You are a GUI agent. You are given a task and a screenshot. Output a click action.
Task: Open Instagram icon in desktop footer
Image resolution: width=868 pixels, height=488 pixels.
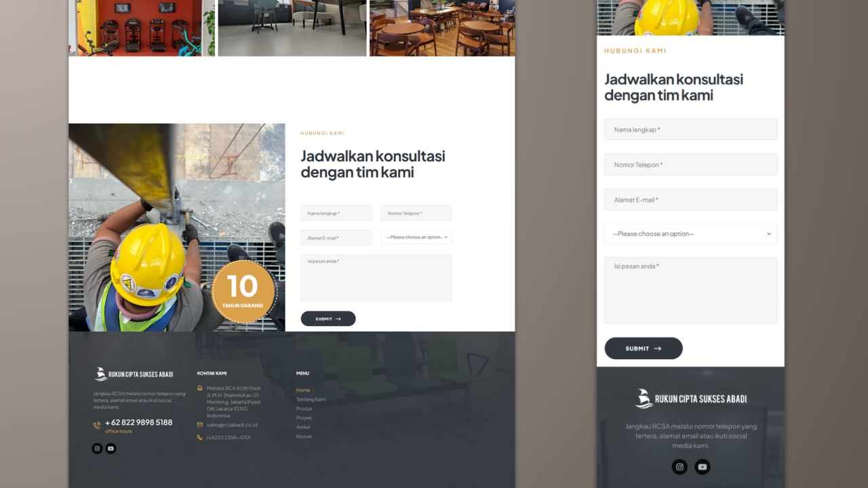coord(97,449)
